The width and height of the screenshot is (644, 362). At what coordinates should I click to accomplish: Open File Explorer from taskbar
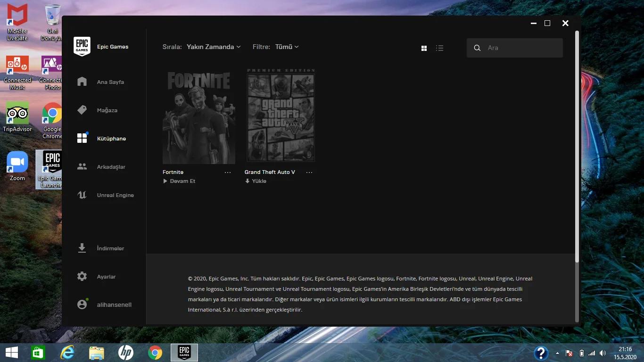97,353
